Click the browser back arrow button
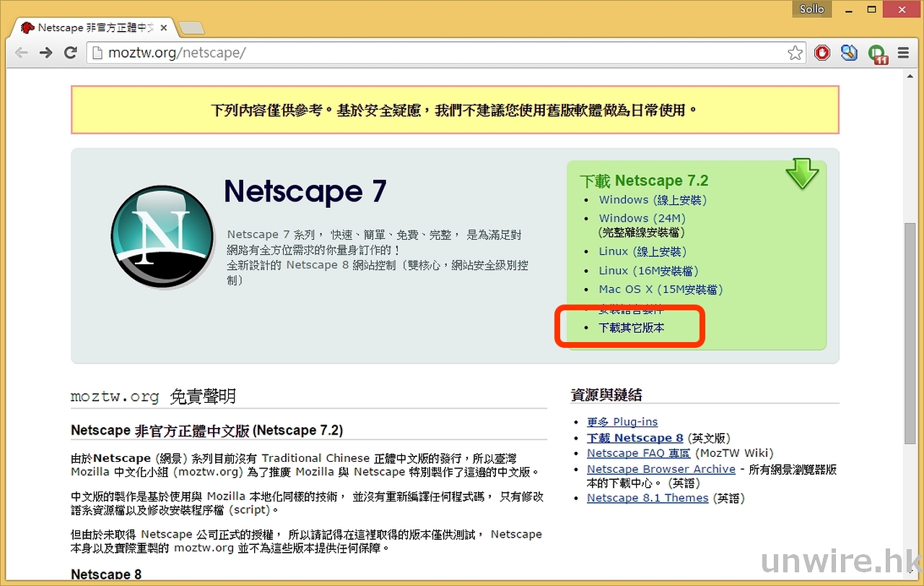The image size is (924, 586). [x=22, y=53]
